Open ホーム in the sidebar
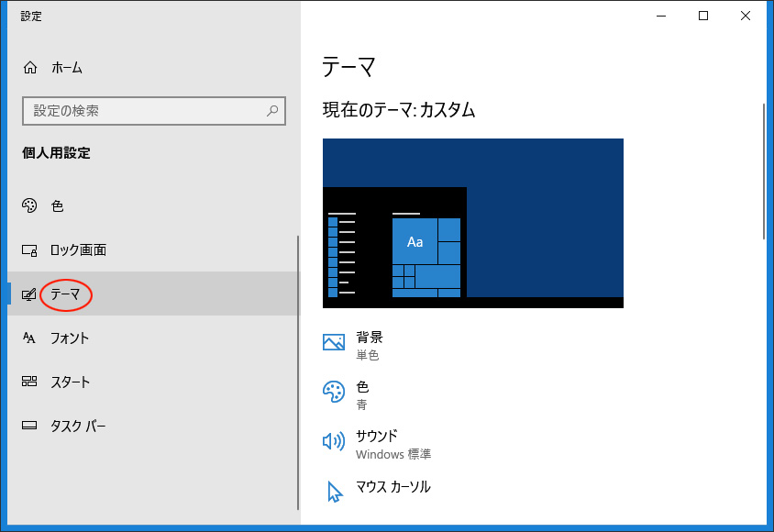 pyautogui.click(x=67, y=68)
